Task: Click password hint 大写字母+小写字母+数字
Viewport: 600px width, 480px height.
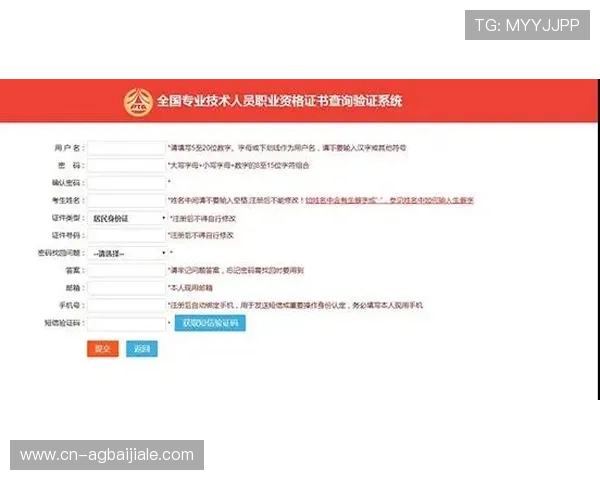Action: 238,165
